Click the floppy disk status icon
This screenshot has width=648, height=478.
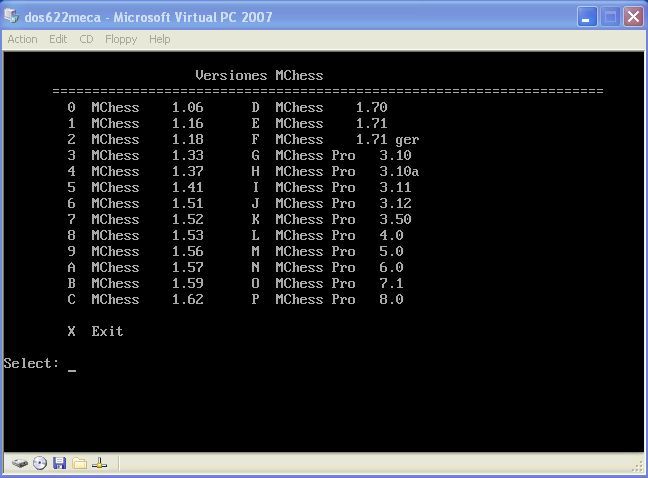pyautogui.click(x=60, y=464)
